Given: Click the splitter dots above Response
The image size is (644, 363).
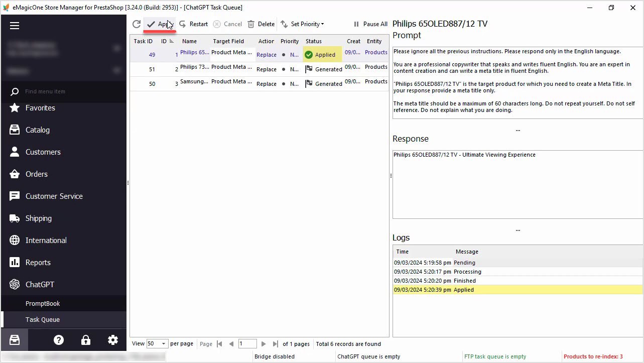Looking at the screenshot, I should click(x=518, y=131).
